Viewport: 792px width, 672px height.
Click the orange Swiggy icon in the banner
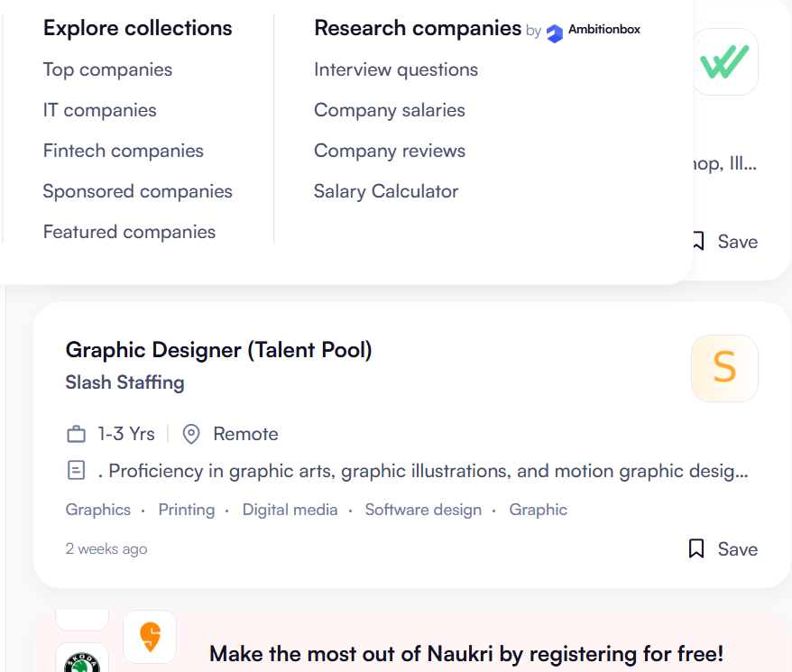pos(149,637)
